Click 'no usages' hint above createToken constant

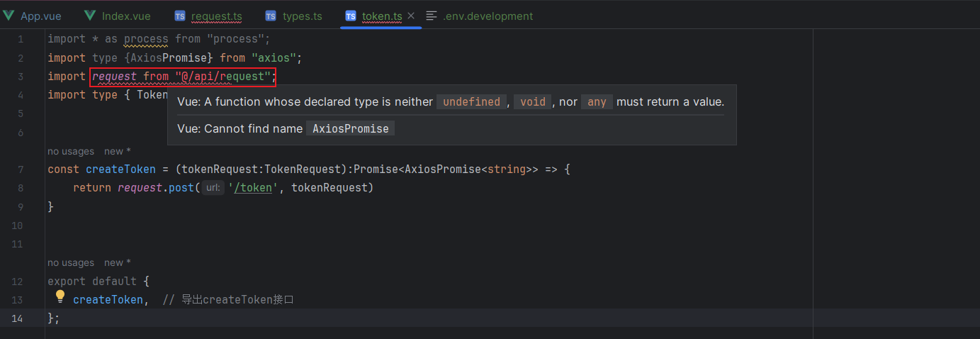point(71,151)
